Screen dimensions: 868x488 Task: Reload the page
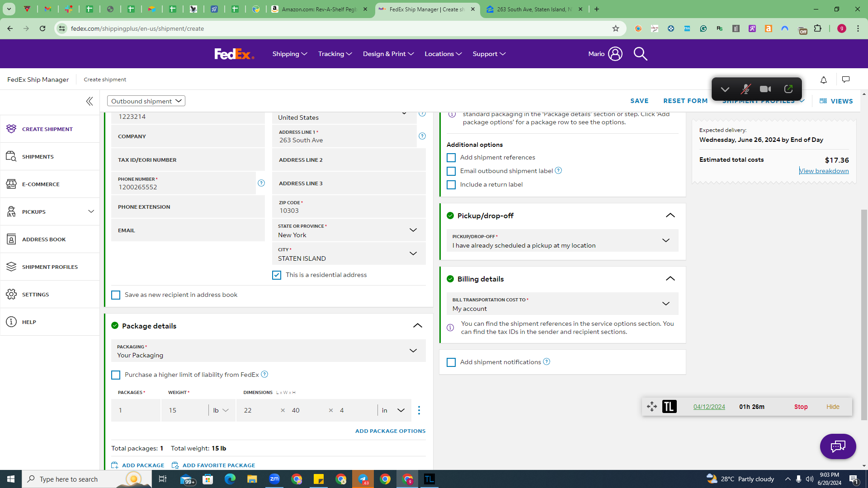pos(42,28)
